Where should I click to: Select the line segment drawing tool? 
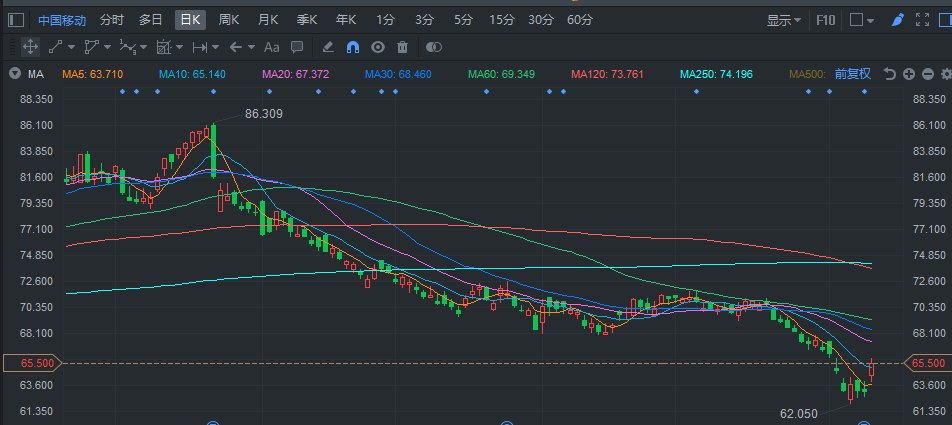click(55, 47)
